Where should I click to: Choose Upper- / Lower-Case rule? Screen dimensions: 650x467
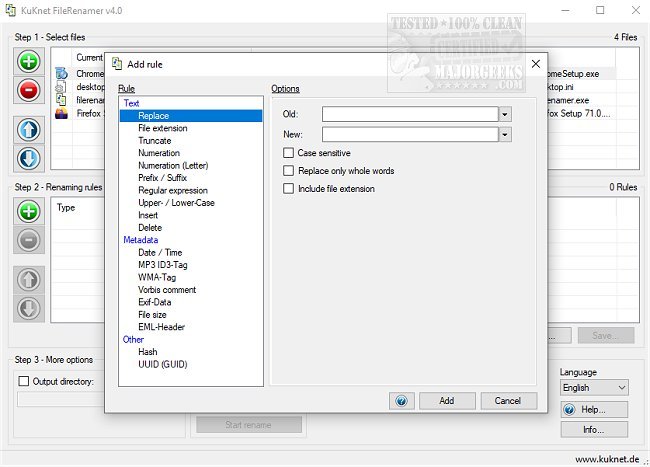(x=176, y=203)
